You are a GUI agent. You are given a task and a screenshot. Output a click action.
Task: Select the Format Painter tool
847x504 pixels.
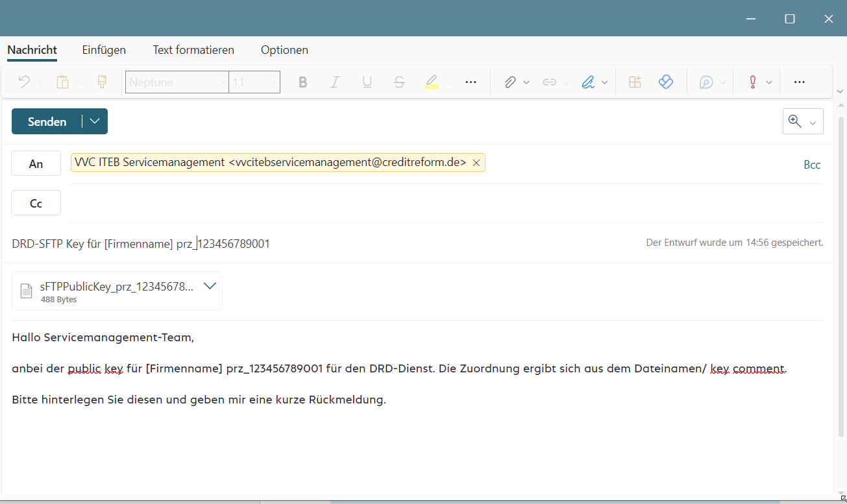coord(101,82)
